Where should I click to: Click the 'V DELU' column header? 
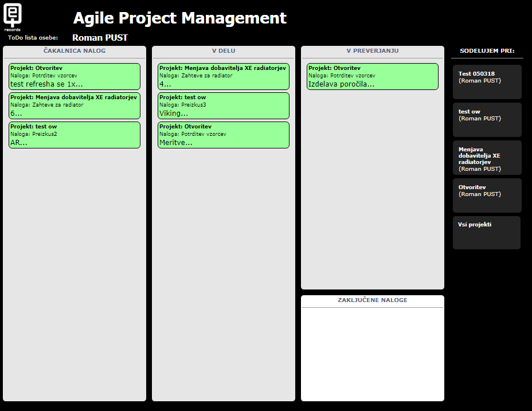224,51
